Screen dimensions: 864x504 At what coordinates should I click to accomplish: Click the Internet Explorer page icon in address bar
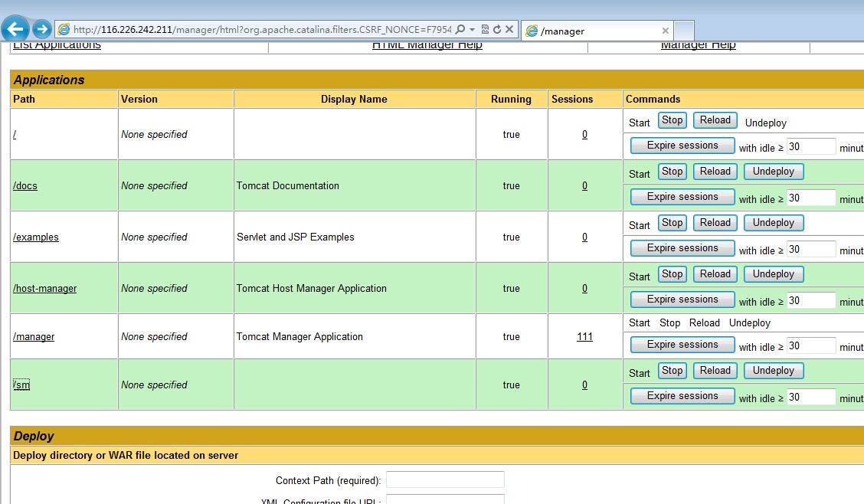64,29
